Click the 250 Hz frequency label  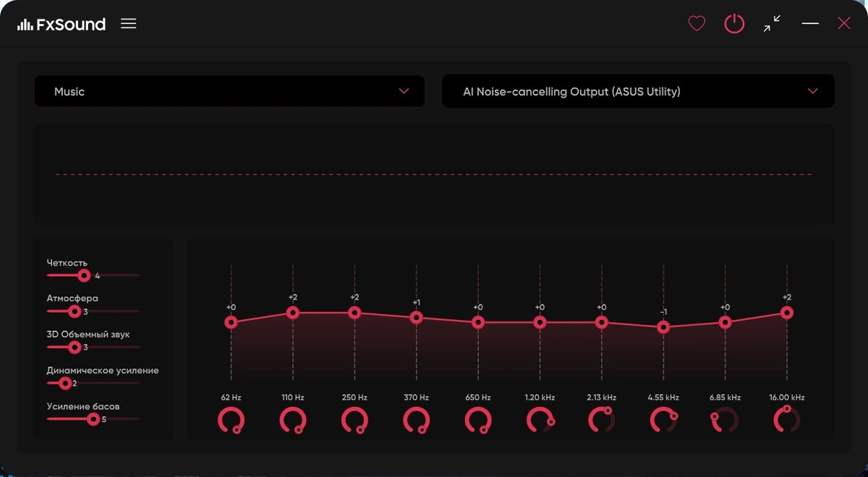click(x=354, y=397)
